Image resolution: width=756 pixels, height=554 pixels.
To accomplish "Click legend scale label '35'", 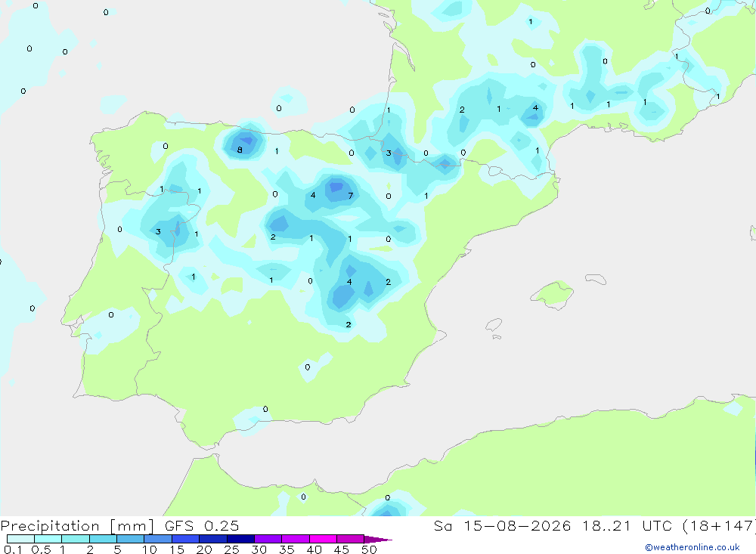I will [287, 549].
